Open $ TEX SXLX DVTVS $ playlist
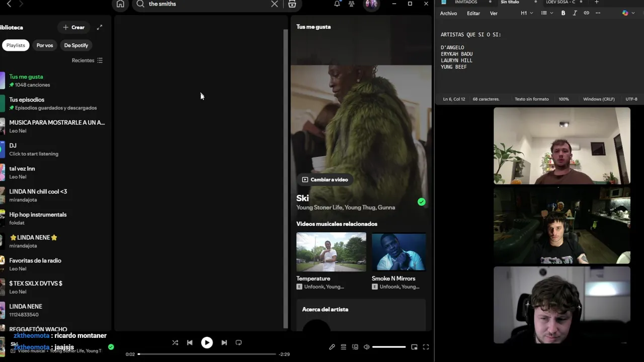Viewport: 644px width, 362px height. [55, 287]
